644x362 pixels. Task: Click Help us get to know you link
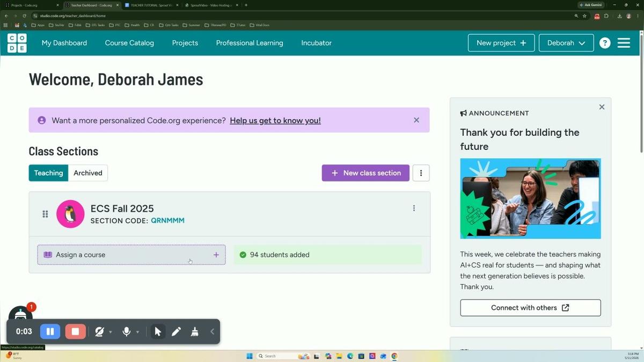[275, 120]
